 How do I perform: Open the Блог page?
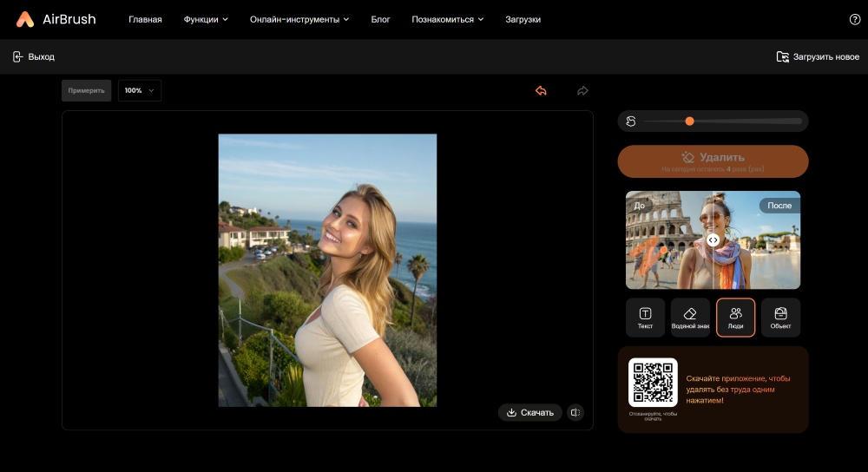pyautogui.click(x=380, y=19)
